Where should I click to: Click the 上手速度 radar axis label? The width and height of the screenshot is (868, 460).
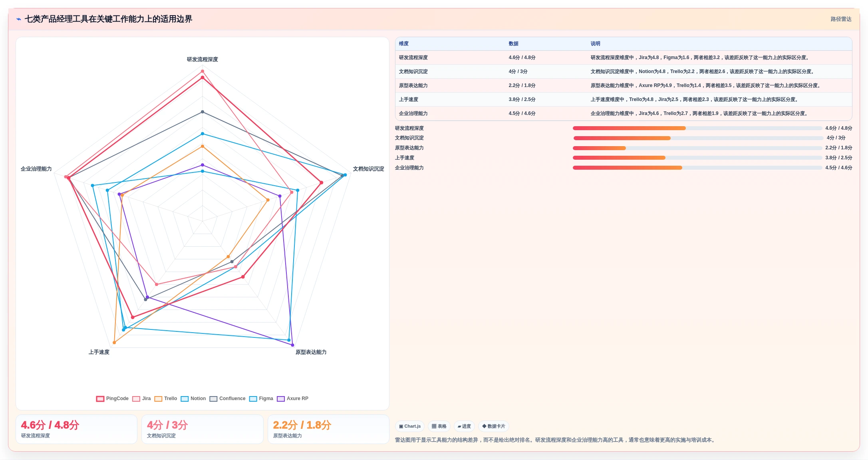point(99,352)
